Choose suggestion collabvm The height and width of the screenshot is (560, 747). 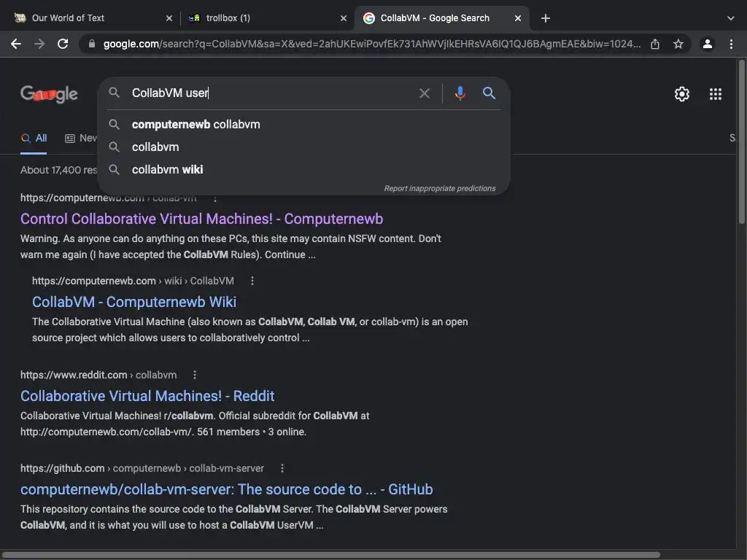(x=303, y=147)
